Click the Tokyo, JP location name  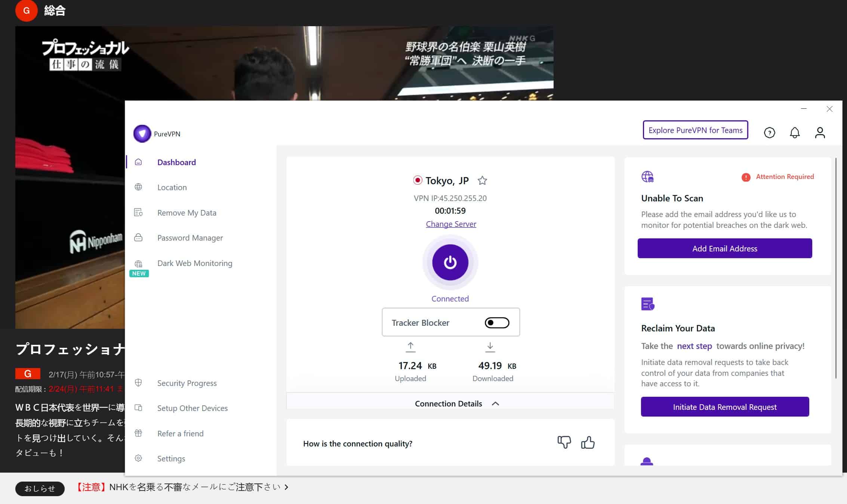447,180
